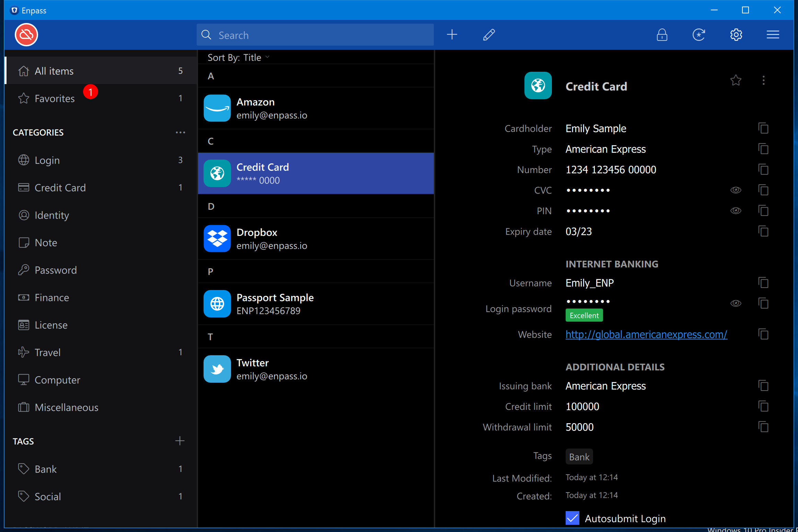Copy the Expiry date

pyautogui.click(x=763, y=231)
